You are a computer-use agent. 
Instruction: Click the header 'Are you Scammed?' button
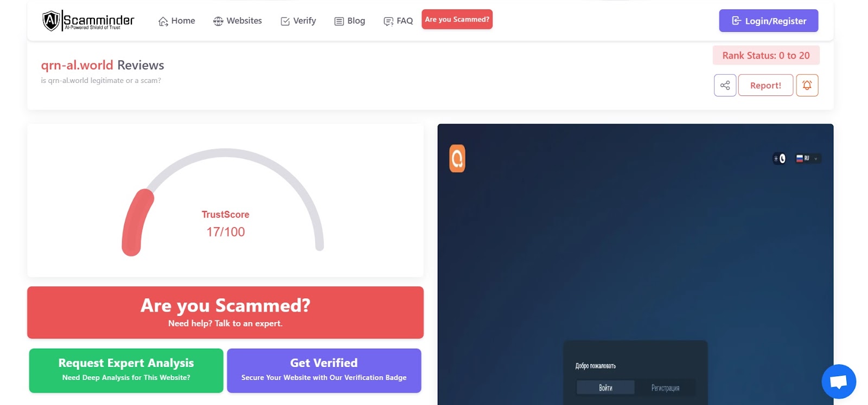coord(457,20)
